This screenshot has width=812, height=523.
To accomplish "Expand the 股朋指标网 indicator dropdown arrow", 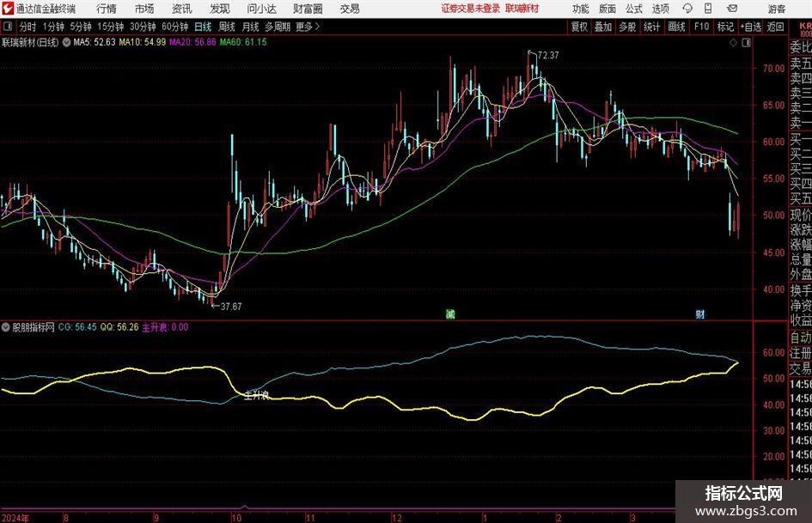I will [5, 327].
